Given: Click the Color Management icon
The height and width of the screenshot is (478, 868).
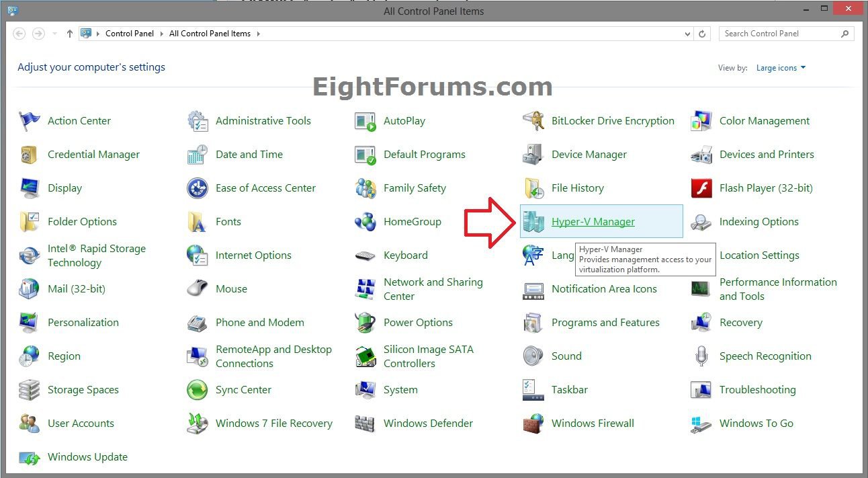Looking at the screenshot, I should tap(701, 121).
